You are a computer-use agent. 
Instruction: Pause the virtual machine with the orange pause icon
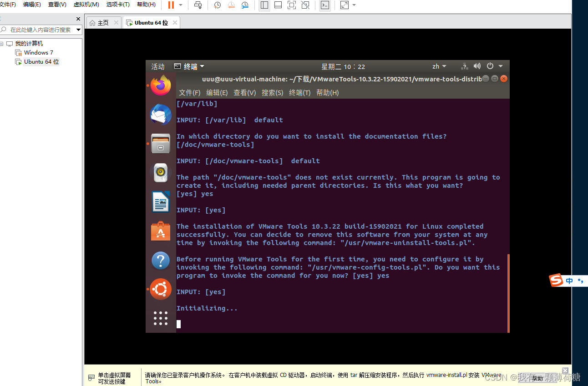171,5
